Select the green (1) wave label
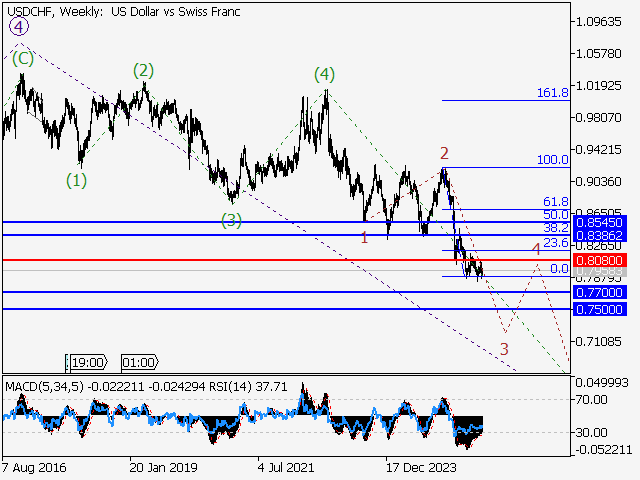Screen dimensions: 640x480 (76, 180)
